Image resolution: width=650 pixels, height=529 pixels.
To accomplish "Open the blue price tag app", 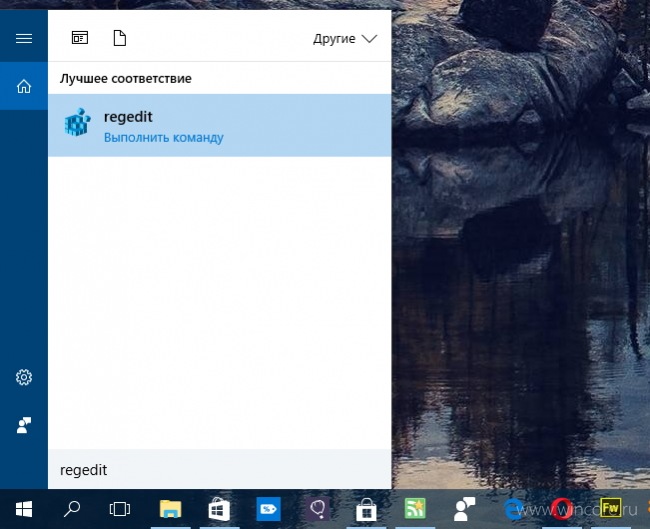I will coord(268,509).
